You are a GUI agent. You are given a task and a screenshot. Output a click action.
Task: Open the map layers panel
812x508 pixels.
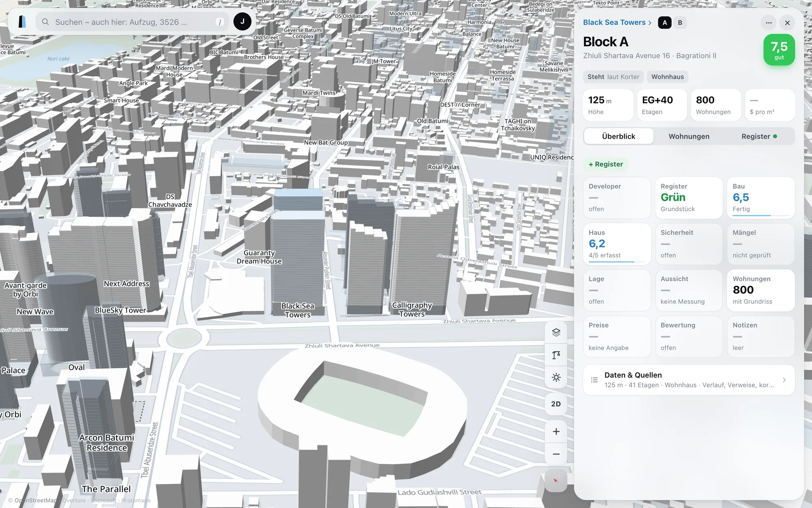556,332
